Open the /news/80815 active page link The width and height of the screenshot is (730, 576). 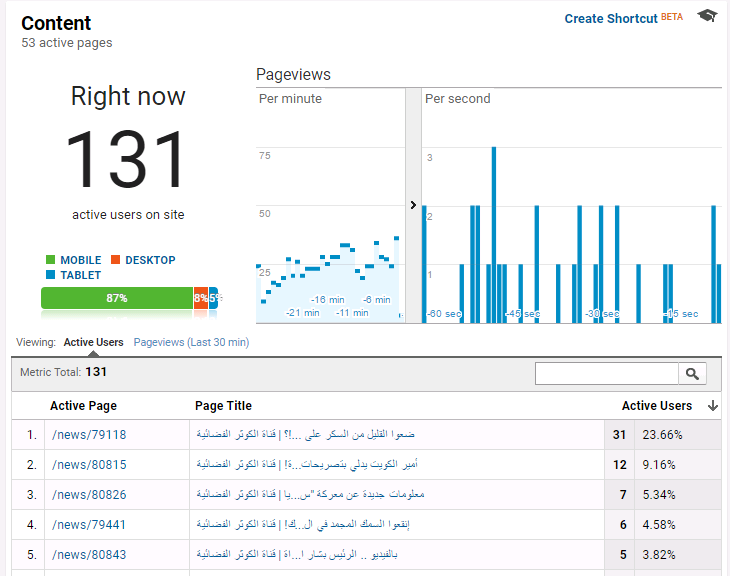89,465
